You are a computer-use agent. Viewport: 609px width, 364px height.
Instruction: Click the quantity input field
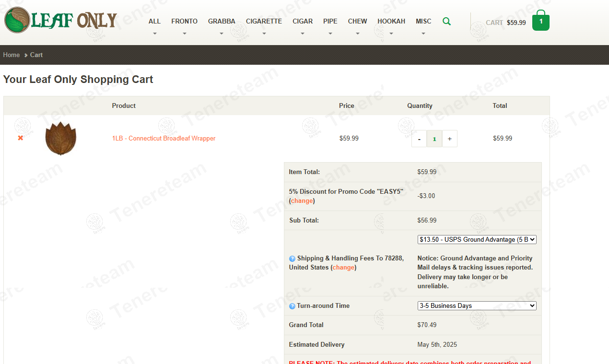tap(434, 139)
